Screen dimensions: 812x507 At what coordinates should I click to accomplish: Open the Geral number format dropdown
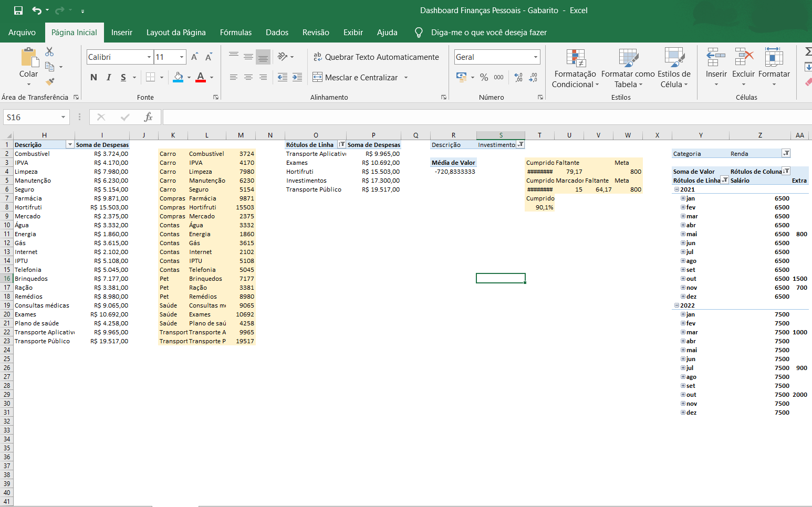[536, 57]
